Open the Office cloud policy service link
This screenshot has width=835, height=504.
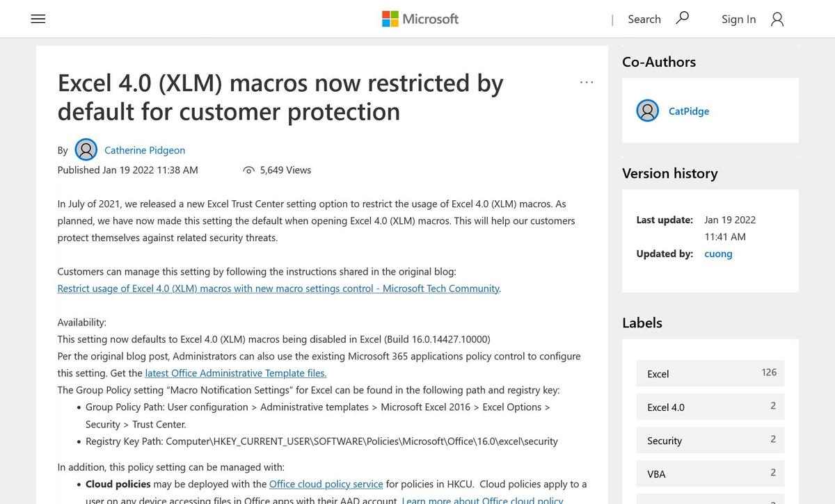tap(326, 484)
